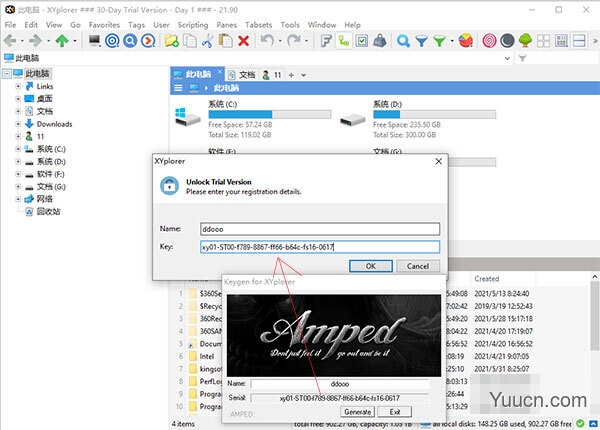Select 网络 in the folder tree
Image resolution: width=600 pixels, height=430 pixels.
pos(44,199)
